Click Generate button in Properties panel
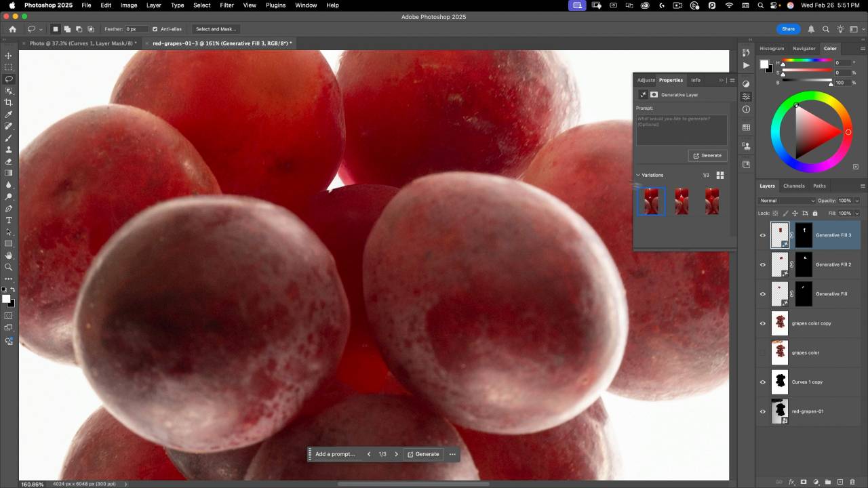Screen dimensions: 868x488 coord(707,155)
